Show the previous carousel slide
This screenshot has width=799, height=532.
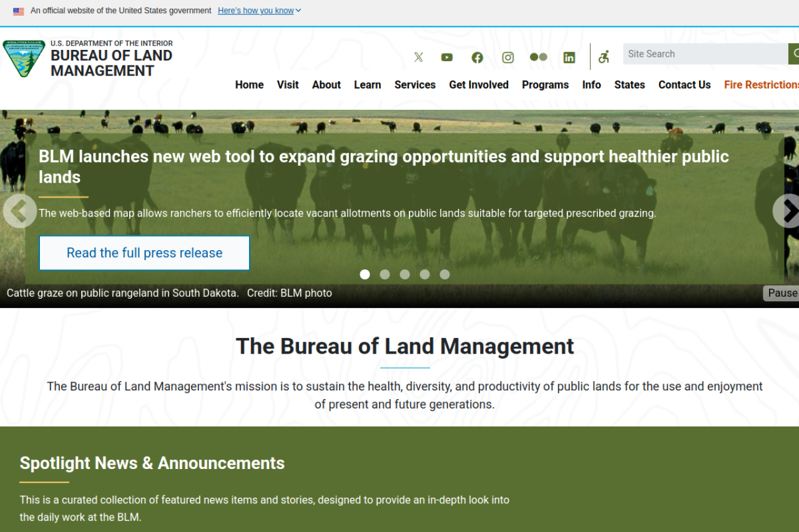coord(19,211)
